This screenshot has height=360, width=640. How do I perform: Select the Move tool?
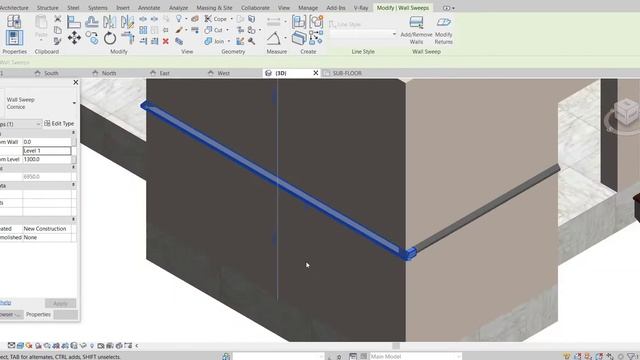click(x=74, y=38)
